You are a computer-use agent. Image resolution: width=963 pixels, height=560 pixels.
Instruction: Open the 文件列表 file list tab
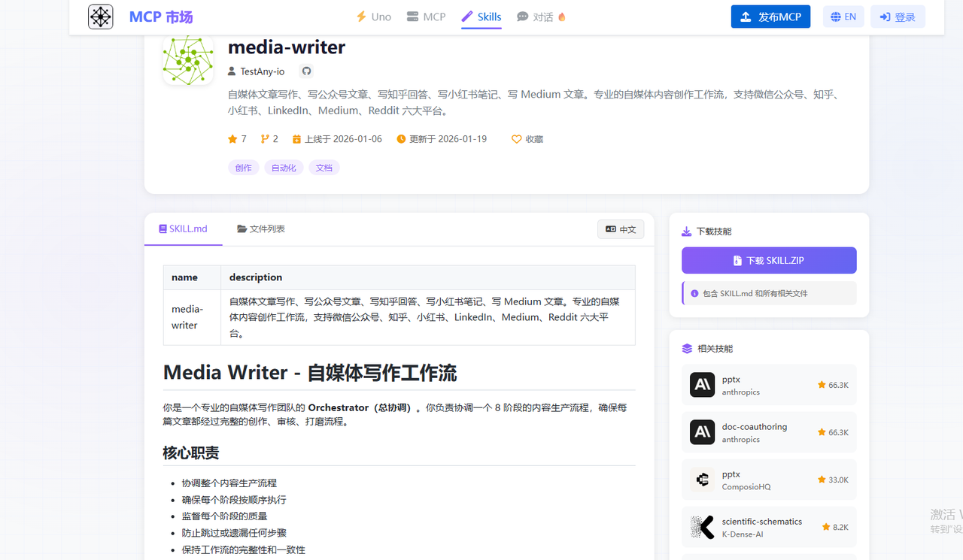(261, 229)
